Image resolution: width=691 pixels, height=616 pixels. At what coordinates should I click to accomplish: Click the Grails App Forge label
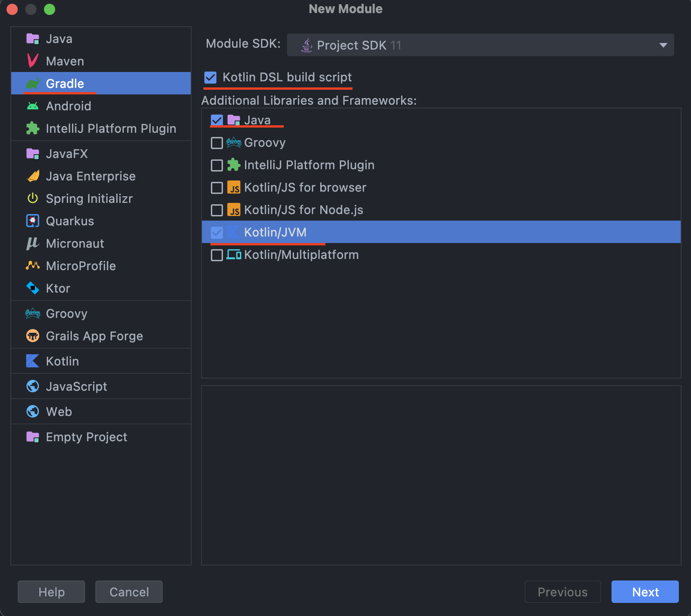tap(94, 336)
